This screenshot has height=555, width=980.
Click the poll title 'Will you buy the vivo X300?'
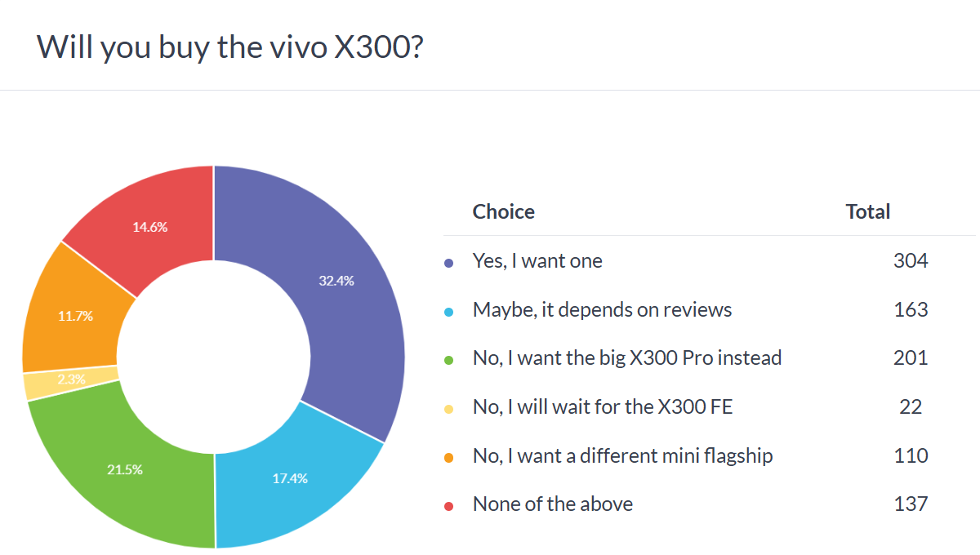229,47
